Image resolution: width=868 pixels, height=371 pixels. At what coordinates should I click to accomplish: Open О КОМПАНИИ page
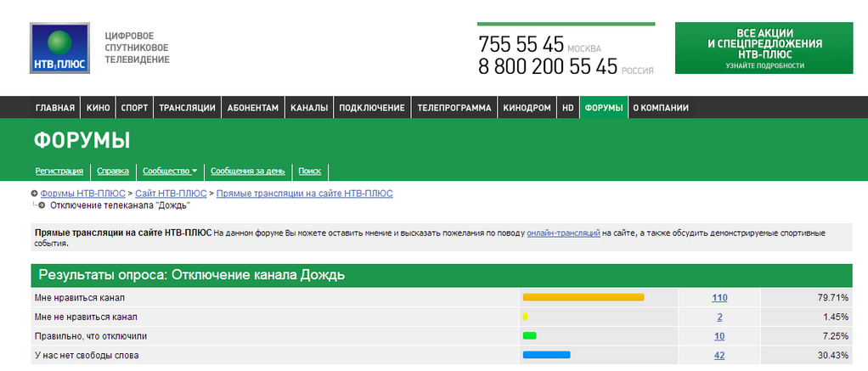(661, 108)
